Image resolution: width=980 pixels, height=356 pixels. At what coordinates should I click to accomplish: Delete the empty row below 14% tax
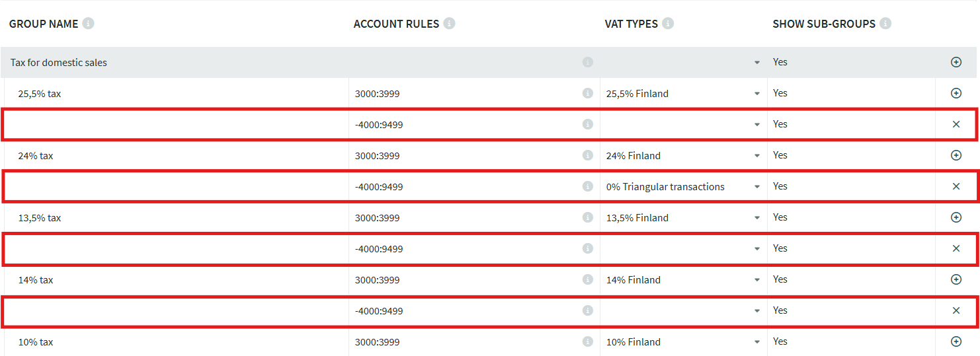coord(956,310)
